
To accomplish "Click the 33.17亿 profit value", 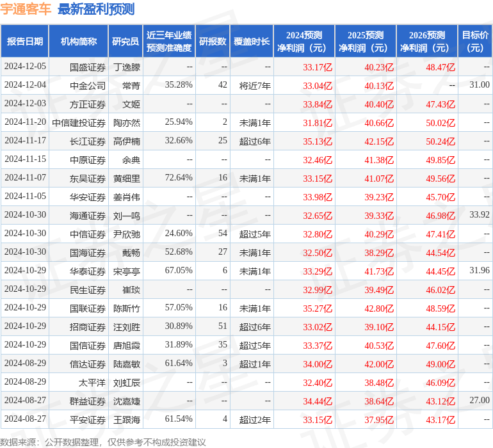I will click(318, 67).
